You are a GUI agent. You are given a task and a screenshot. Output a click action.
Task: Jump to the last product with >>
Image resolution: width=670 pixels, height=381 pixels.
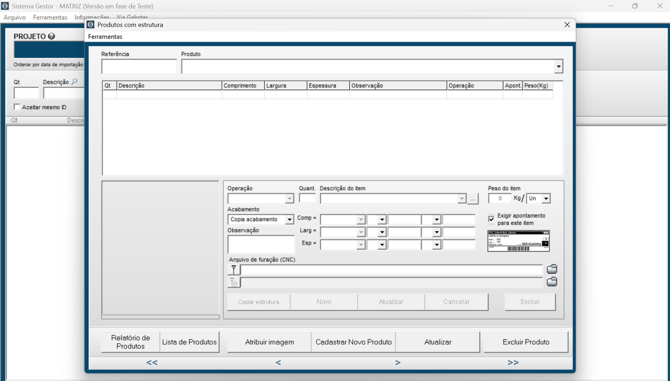[x=513, y=362]
